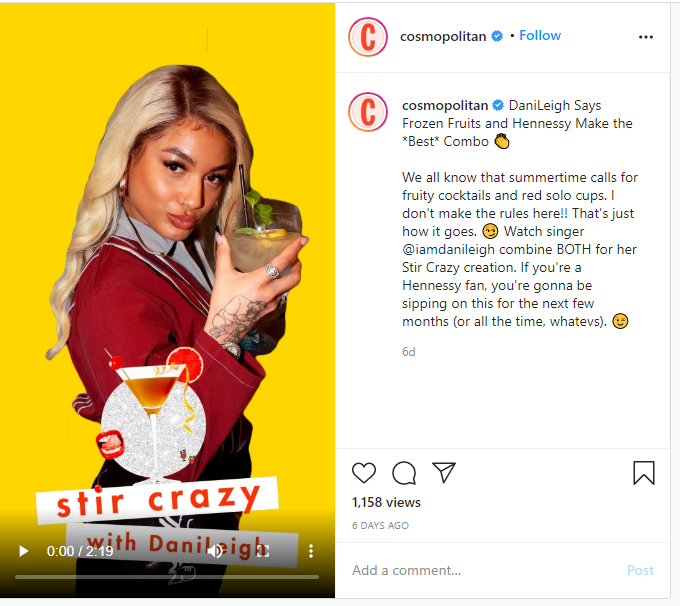680x606 pixels.
Task: Enter fullscreen video mode
Action: tap(263, 551)
